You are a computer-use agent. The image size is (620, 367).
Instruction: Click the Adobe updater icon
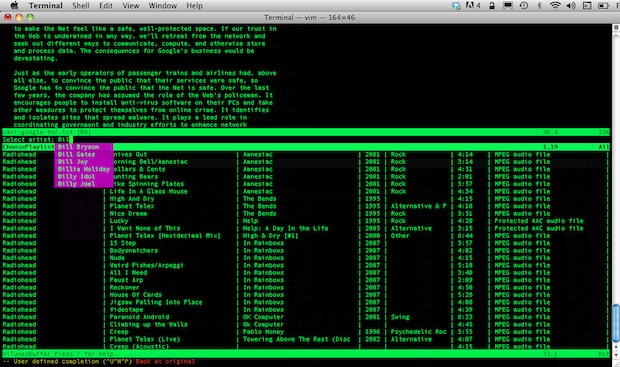coord(473,6)
